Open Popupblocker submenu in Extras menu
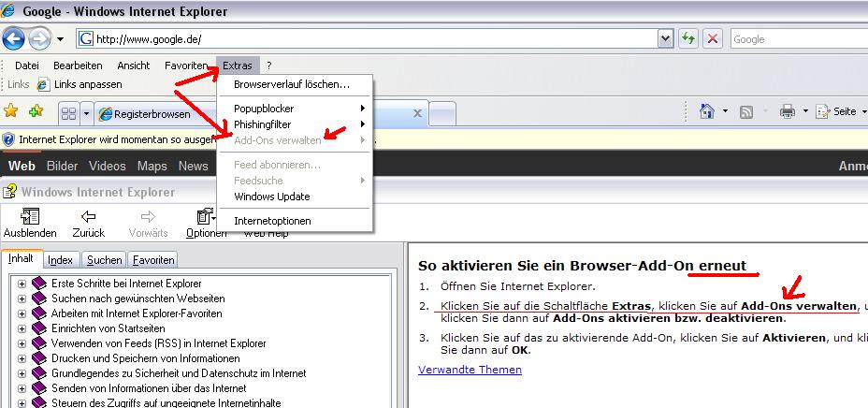 [264, 109]
